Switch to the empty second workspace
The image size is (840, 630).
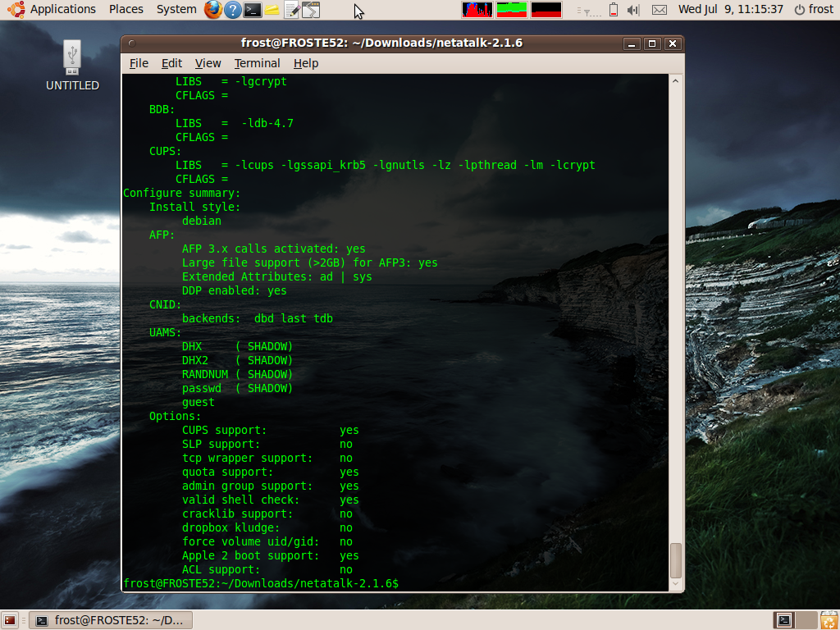coord(806,620)
